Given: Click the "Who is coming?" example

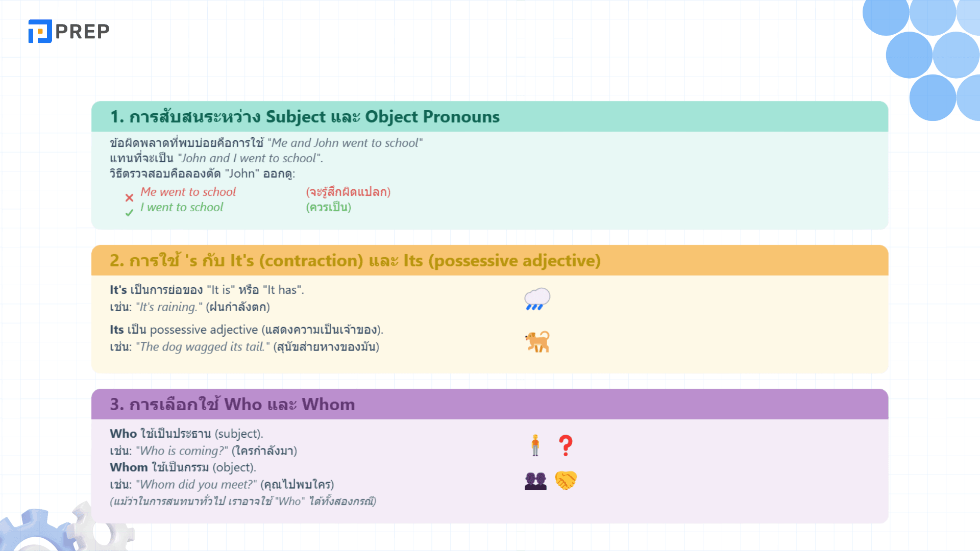Looking at the screenshot, I should tap(182, 451).
